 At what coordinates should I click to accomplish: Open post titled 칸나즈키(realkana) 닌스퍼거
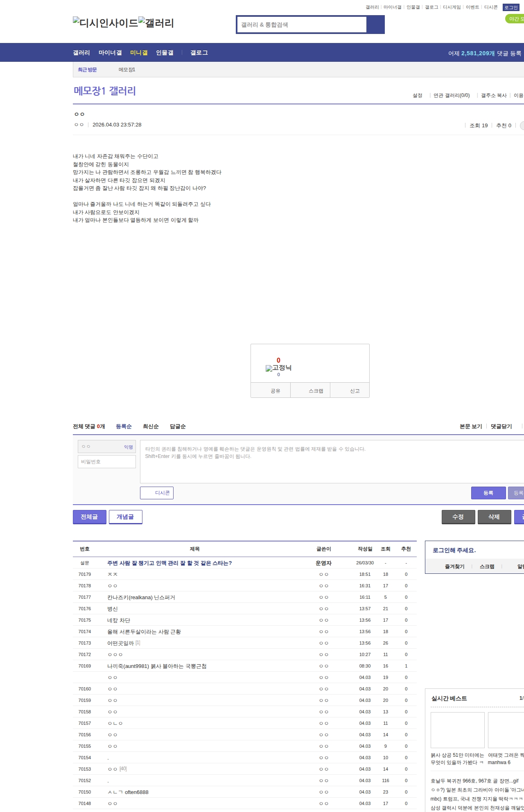click(x=141, y=598)
